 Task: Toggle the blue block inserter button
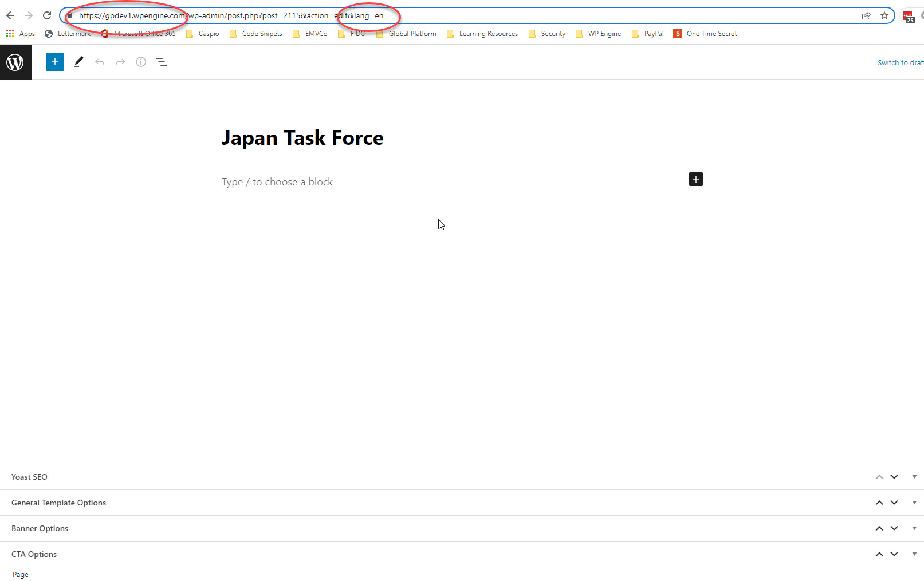(55, 62)
